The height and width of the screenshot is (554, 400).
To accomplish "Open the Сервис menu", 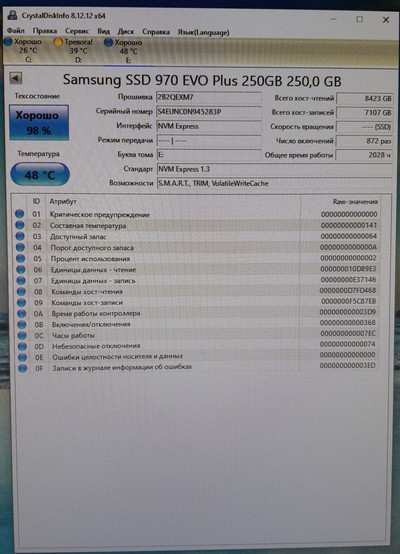I will point(77,31).
